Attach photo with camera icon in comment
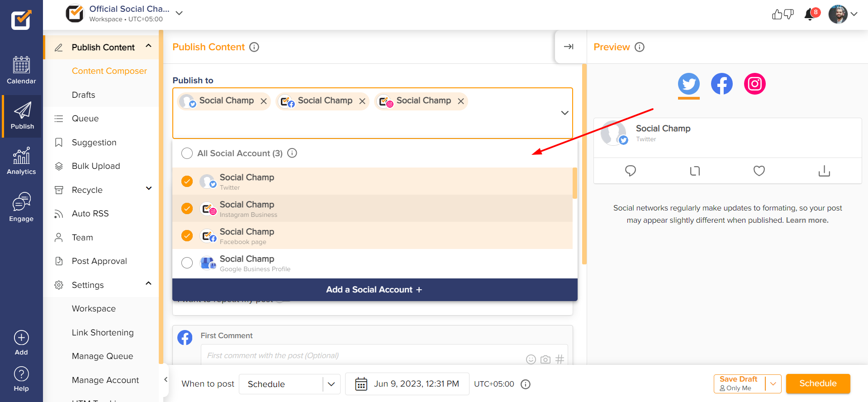This screenshot has height=402, width=868. pyautogui.click(x=545, y=359)
